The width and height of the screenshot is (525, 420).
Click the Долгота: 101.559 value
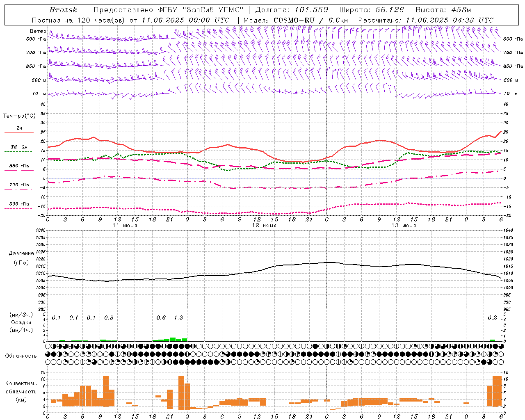coord(292,10)
